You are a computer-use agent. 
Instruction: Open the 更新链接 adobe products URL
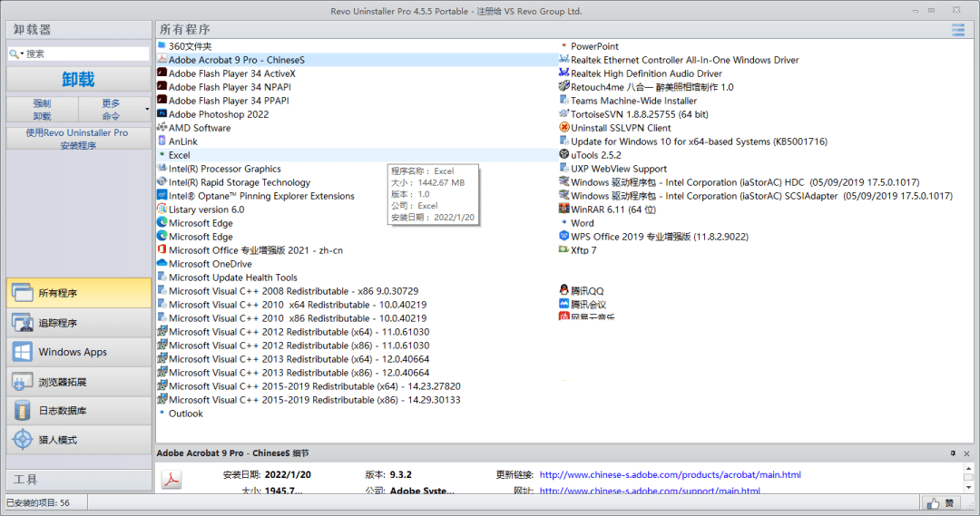(x=670, y=475)
